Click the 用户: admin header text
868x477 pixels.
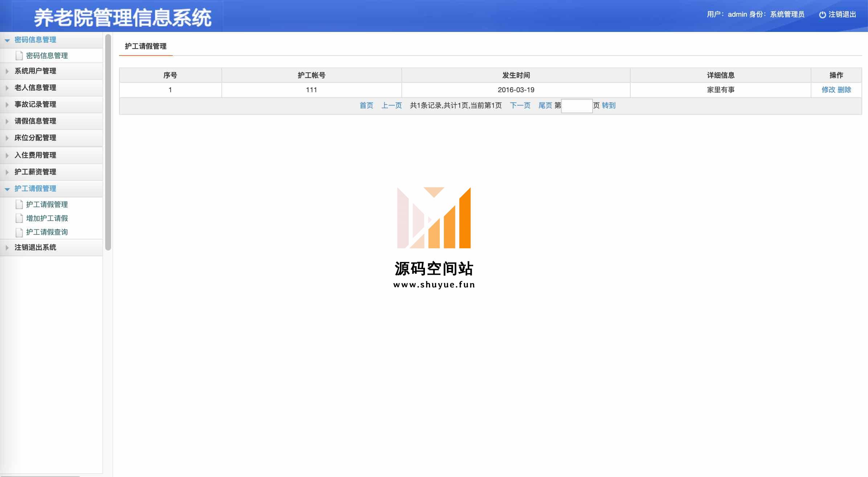726,15
